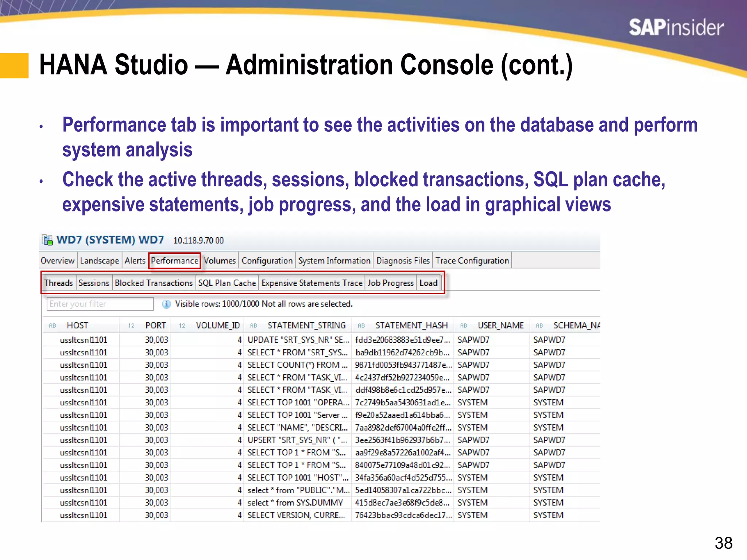Viewport: 747px width, 560px height.
Task: Click the info icon beside Visible rows
Action: pyautogui.click(x=166, y=304)
